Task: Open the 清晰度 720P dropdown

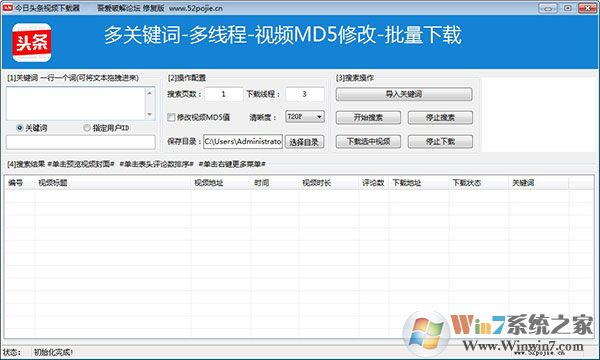Action: pyautogui.click(x=305, y=117)
